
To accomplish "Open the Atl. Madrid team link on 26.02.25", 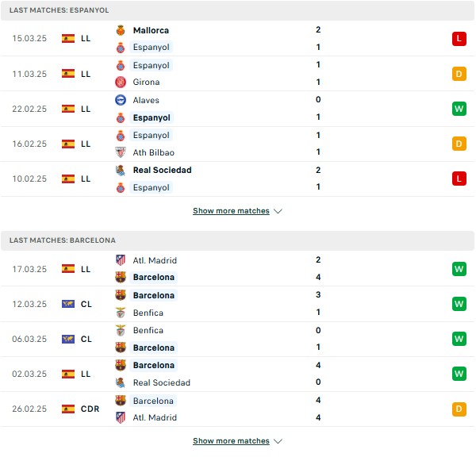I will 155,417.
